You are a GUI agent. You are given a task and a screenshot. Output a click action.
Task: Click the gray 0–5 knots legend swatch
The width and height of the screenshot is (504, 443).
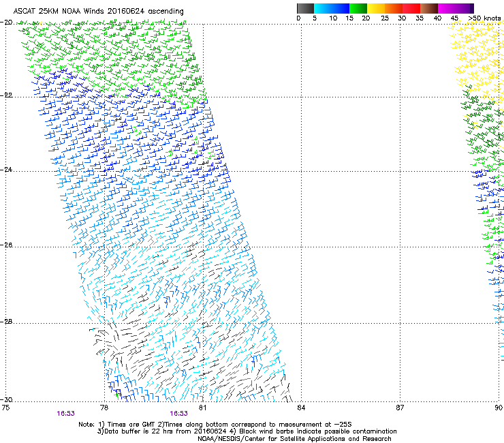pyautogui.click(x=305, y=8)
